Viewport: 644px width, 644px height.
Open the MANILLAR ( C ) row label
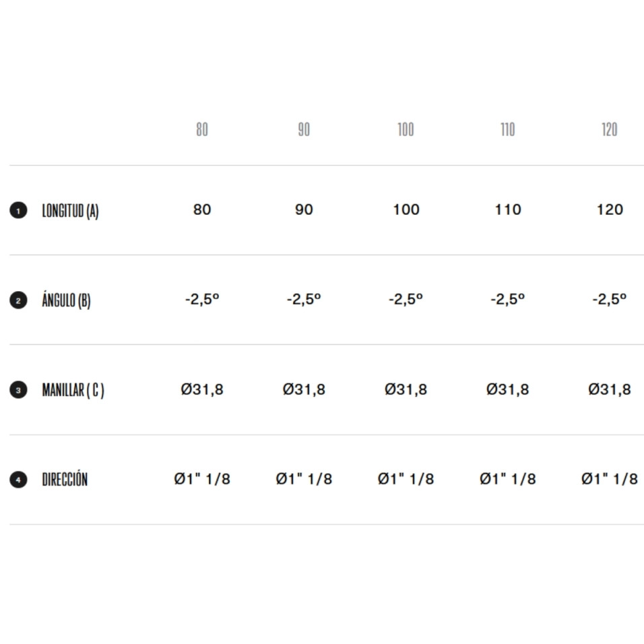click(73, 390)
